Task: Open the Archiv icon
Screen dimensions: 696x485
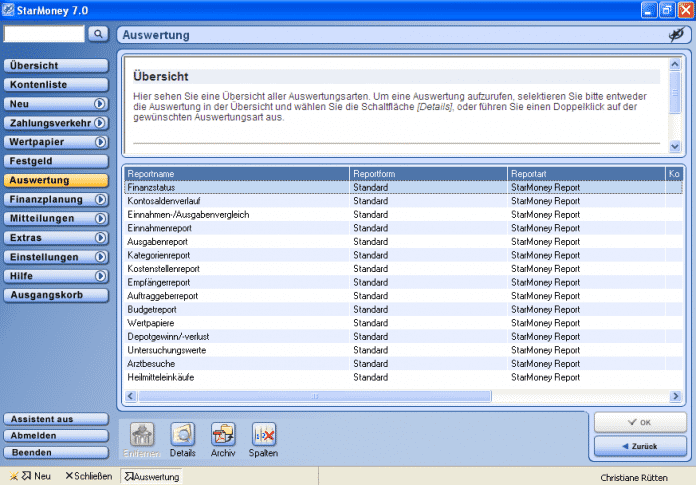Action: tap(223, 434)
